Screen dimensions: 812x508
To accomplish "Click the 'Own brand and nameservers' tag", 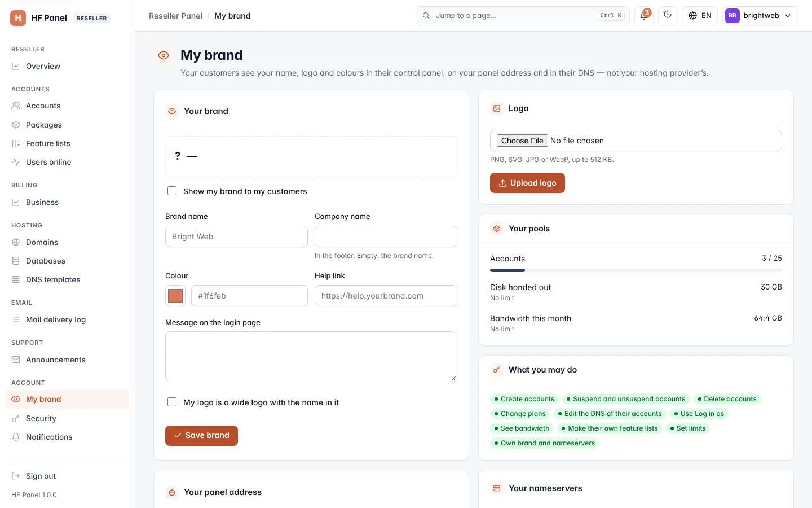I will 545,443.
